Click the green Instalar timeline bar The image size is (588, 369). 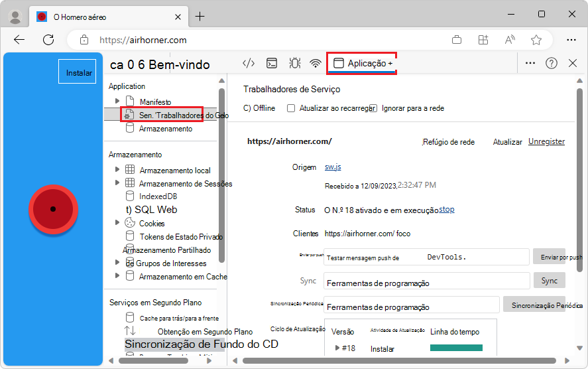tap(456, 348)
